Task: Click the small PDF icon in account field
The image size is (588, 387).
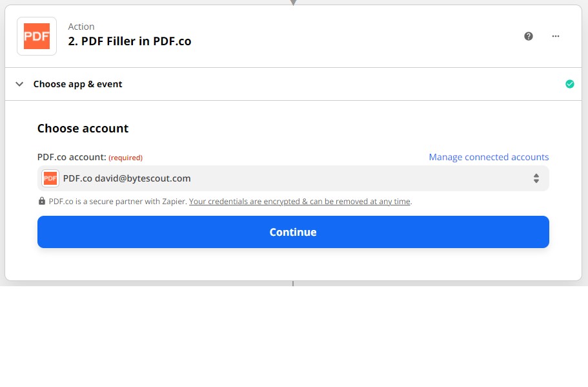Action: point(50,178)
